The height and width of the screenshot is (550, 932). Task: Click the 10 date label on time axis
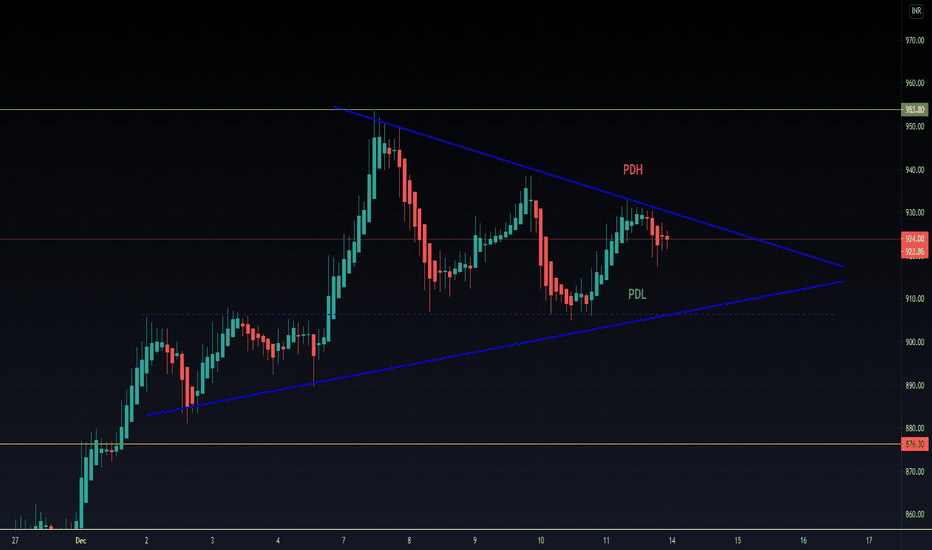(x=541, y=540)
